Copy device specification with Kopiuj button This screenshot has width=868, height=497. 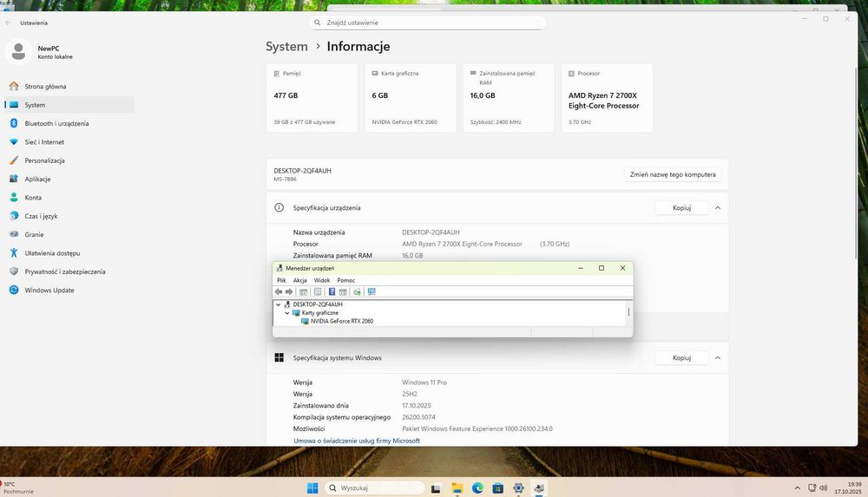pos(681,207)
